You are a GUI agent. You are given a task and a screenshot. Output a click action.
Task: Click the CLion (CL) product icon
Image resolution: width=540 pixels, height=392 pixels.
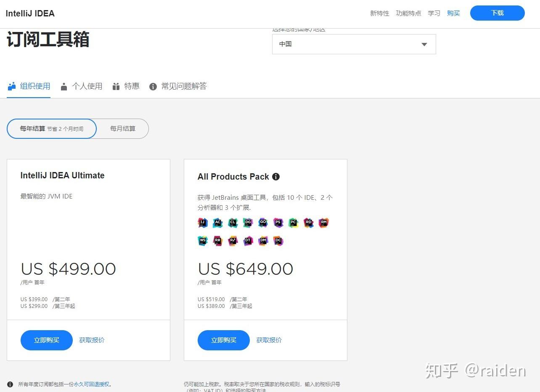[233, 223]
